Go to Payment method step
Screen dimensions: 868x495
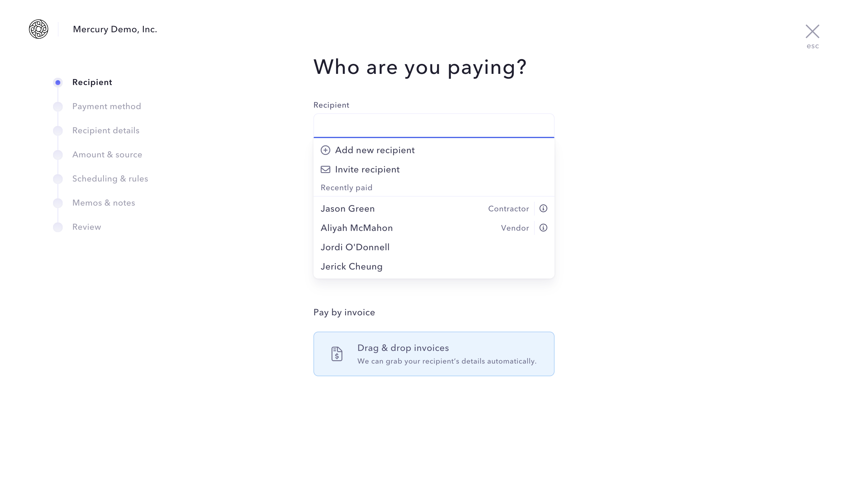click(x=106, y=106)
